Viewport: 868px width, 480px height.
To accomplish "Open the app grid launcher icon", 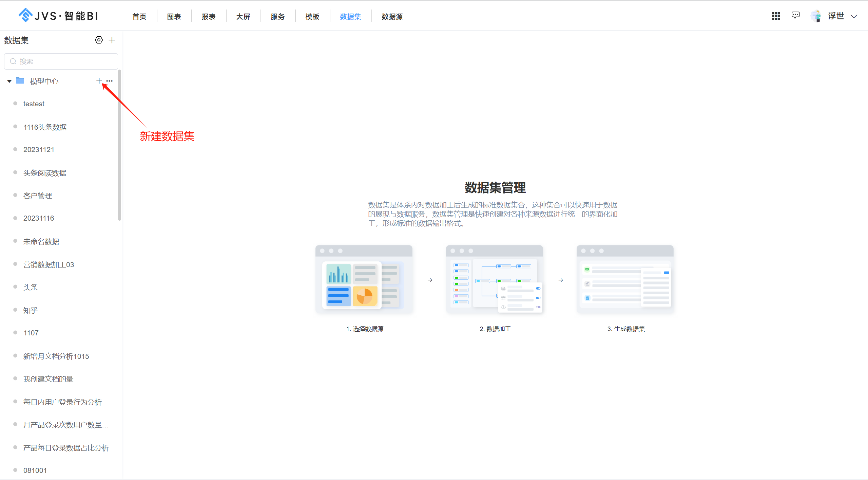I will (x=776, y=16).
